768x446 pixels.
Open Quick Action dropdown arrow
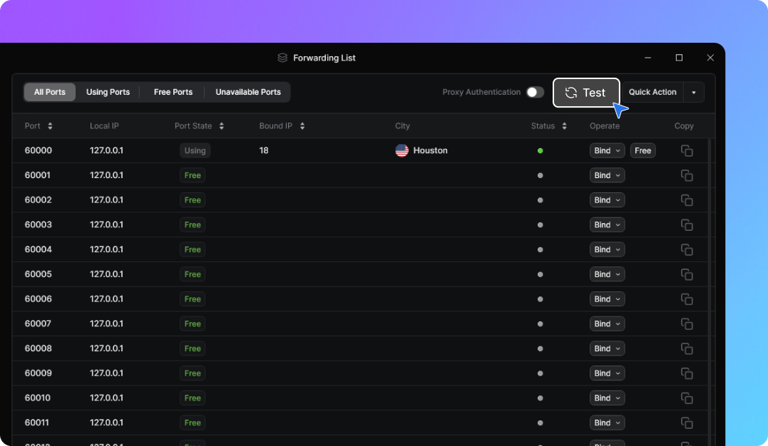tap(694, 92)
